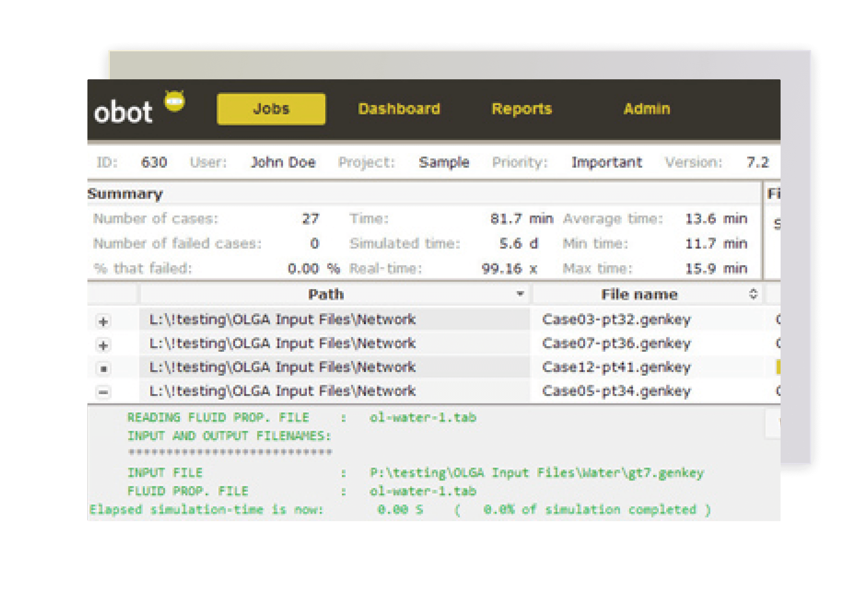Click the Path column header
The width and height of the screenshot is (868, 601).
pyautogui.click(x=326, y=294)
